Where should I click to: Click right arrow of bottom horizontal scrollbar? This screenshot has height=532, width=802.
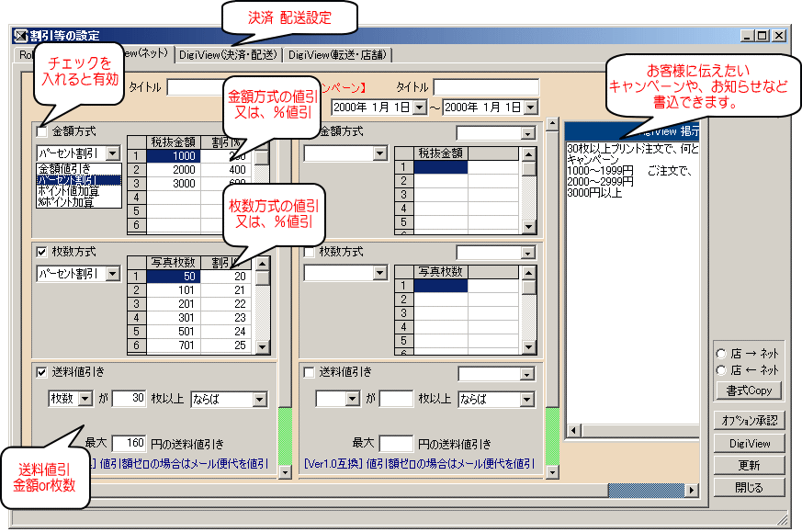(692, 490)
